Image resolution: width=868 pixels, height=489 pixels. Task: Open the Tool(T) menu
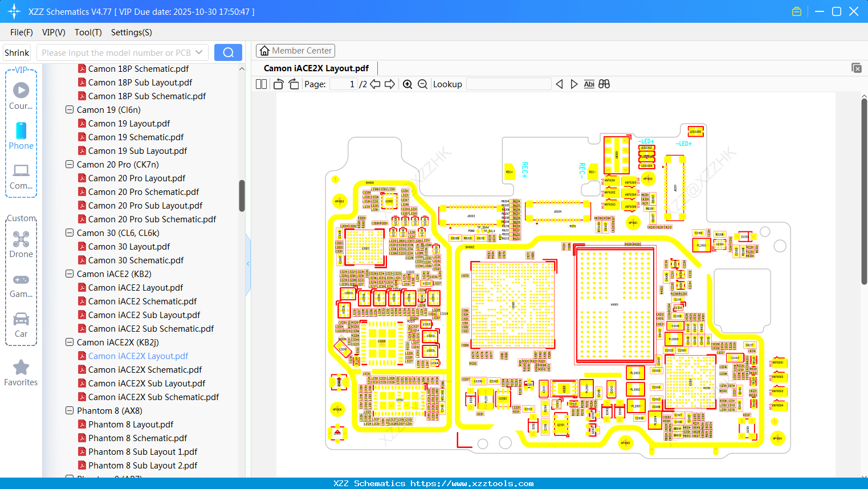(x=88, y=32)
